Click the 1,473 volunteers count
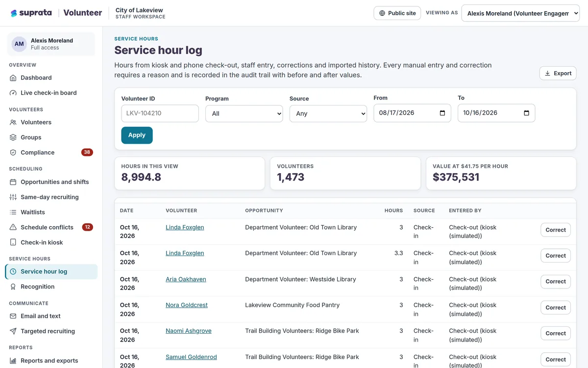This screenshot has height=368, width=588. [x=291, y=177]
